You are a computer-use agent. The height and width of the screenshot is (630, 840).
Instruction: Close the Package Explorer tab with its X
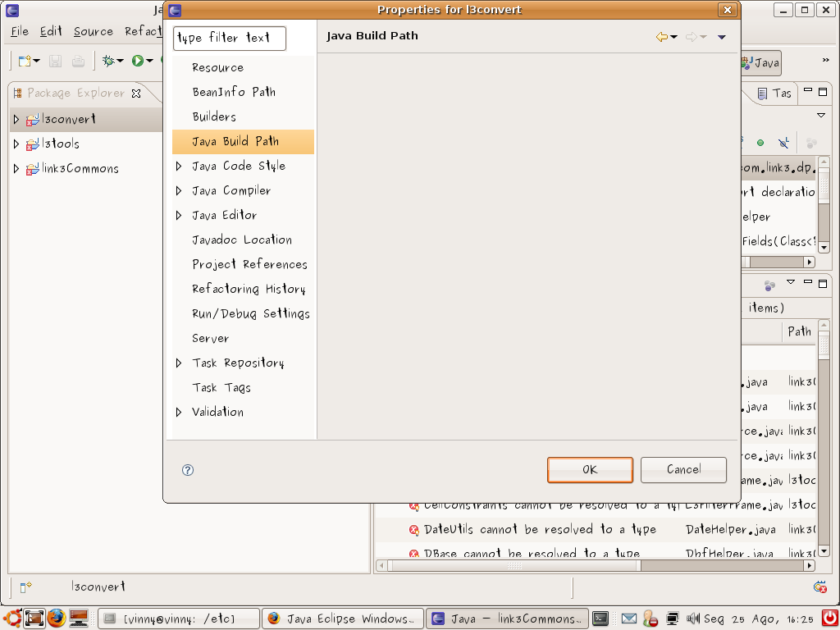click(136, 94)
